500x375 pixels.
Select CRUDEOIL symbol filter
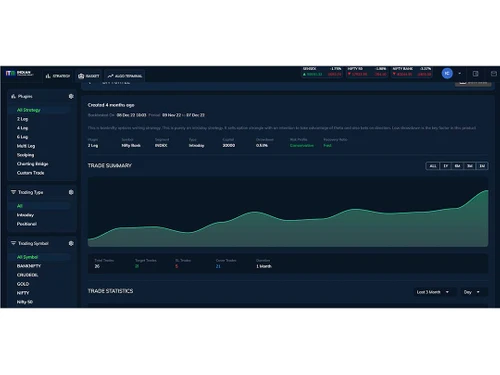pos(28,275)
